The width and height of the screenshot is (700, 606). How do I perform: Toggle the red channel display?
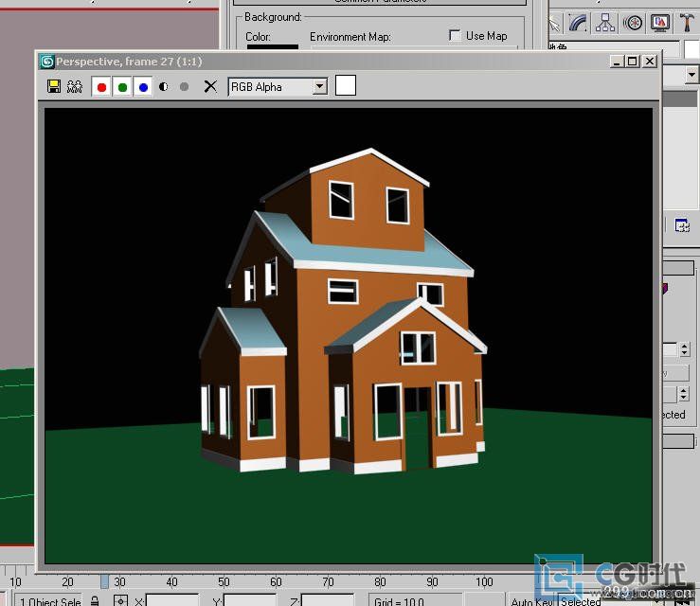(x=101, y=87)
